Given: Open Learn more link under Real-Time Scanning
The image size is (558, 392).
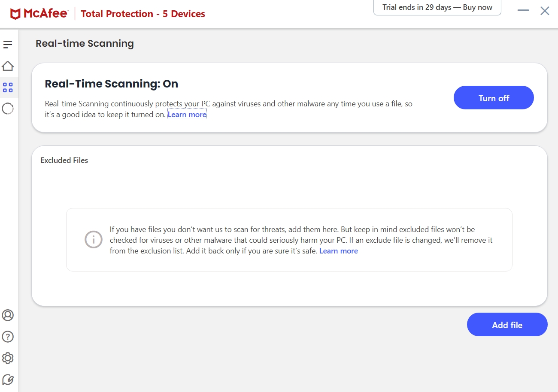Looking at the screenshot, I should pos(187,115).
